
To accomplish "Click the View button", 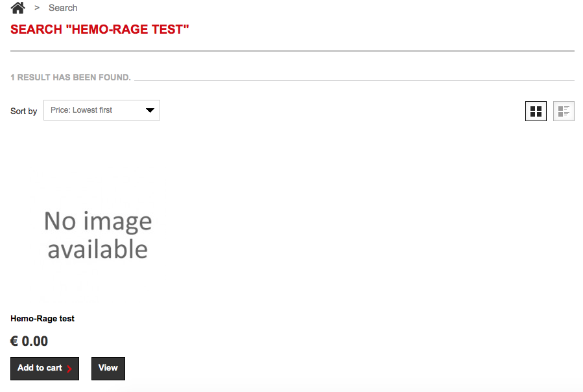I will pyautogui.click(x=108, y=368).
